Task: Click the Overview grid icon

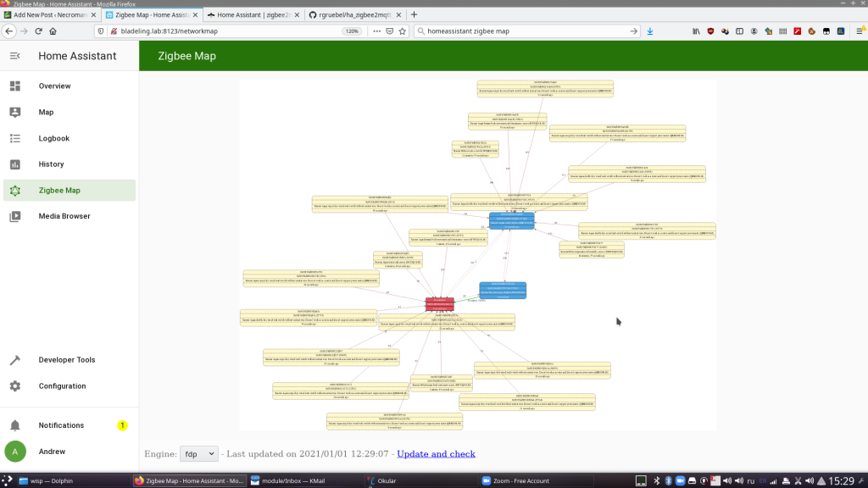Action: [15, 86]
